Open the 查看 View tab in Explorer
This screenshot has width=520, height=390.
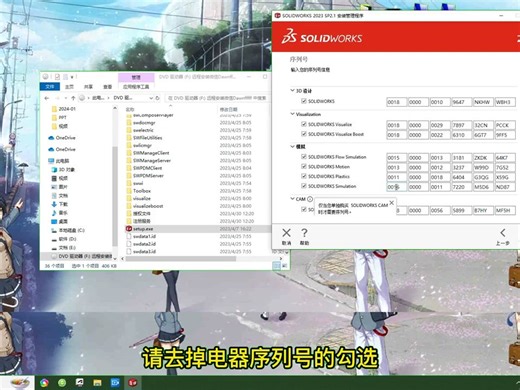(107, 87)
